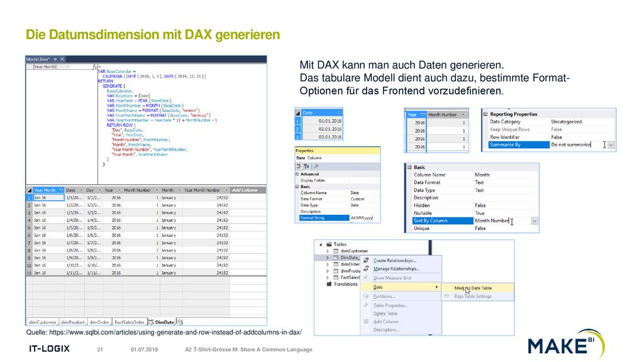The image size is (644, 362).
Task: Expand the dimProduct tree node
Action: pos(327,271)
